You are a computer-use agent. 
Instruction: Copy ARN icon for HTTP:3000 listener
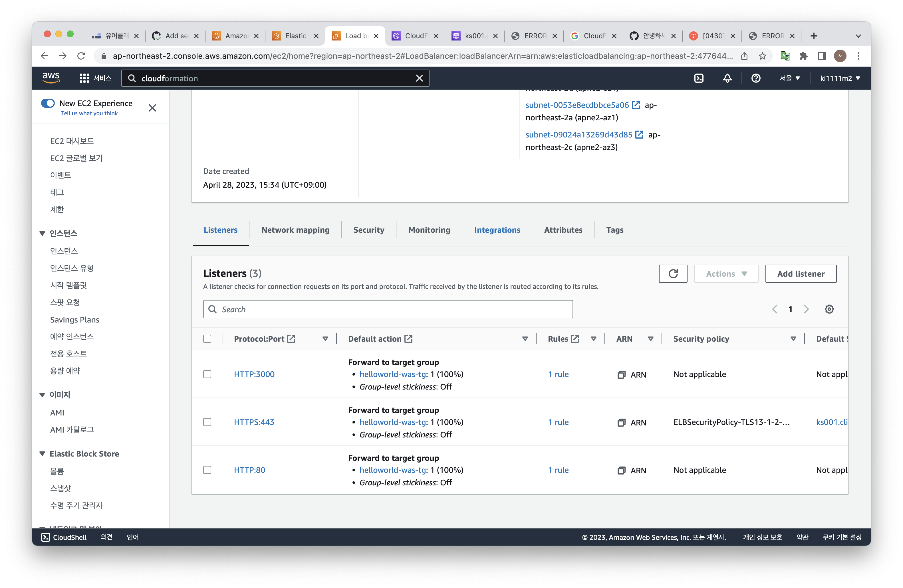(621, 375)
